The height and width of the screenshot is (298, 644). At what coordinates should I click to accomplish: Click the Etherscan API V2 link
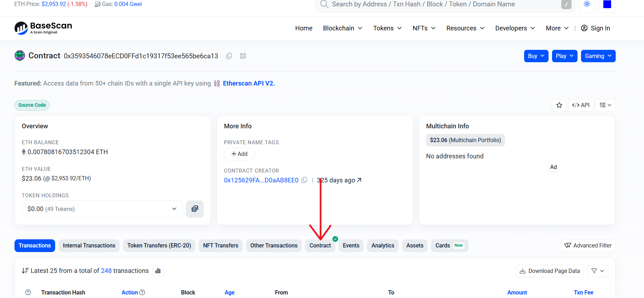[x=249, y=83]
